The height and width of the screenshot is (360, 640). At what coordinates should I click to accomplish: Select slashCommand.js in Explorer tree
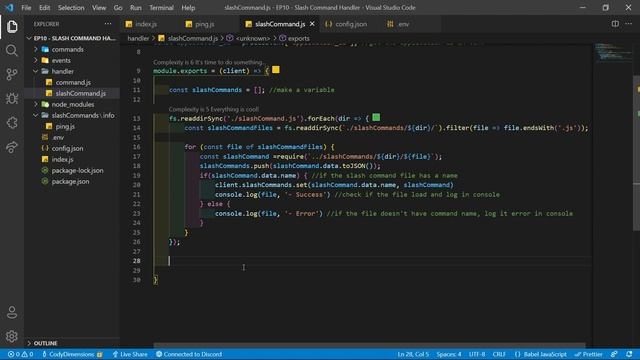[72, 93]
